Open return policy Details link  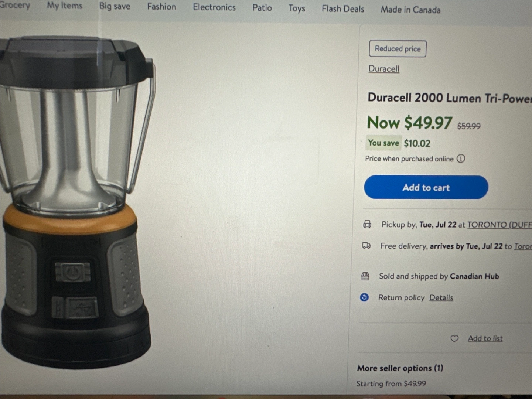[441, 297]
